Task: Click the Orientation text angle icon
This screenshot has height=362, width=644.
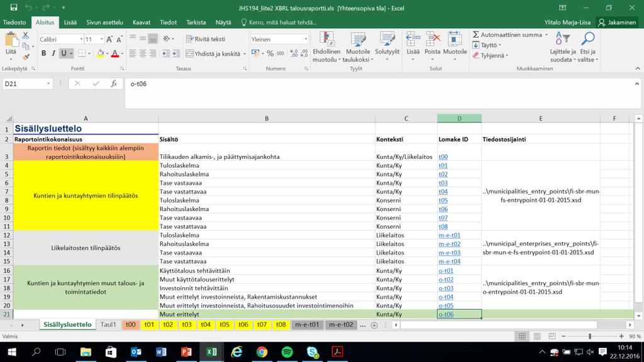Action: [167, 39]
